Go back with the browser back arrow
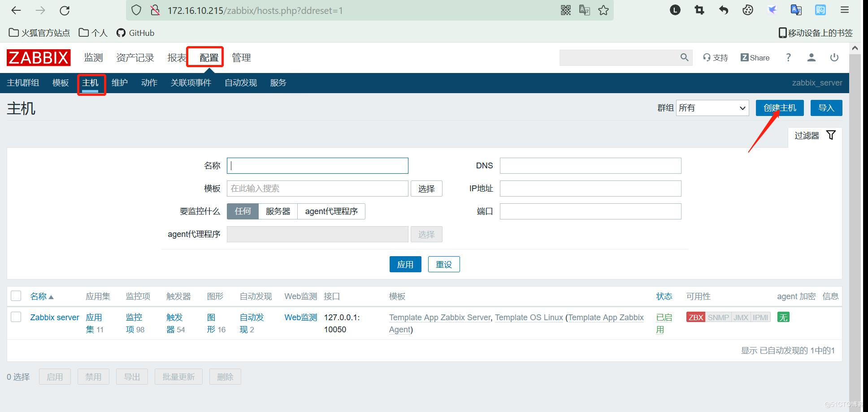 click(x=16, y=10)
